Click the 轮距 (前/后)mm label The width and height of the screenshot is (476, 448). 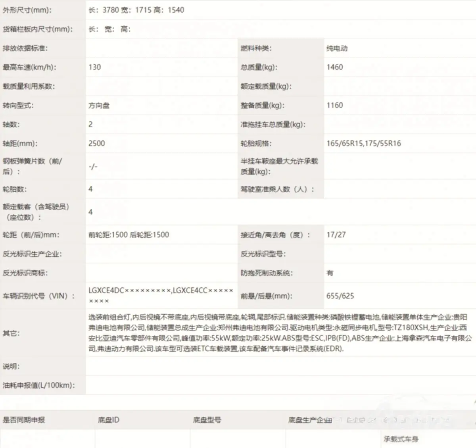(x=31, y=235)
